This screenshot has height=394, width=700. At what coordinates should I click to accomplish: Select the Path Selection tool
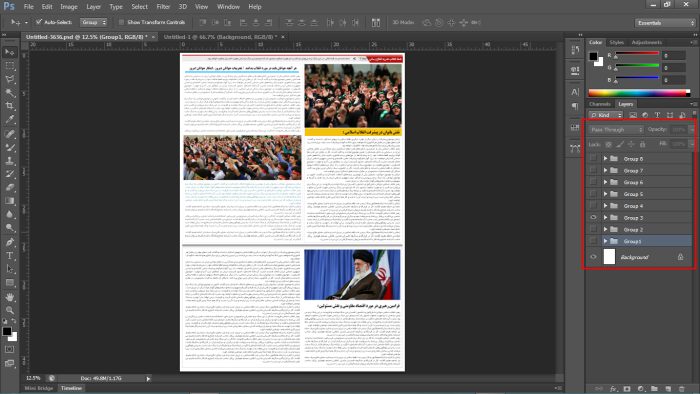click(9, 269)
